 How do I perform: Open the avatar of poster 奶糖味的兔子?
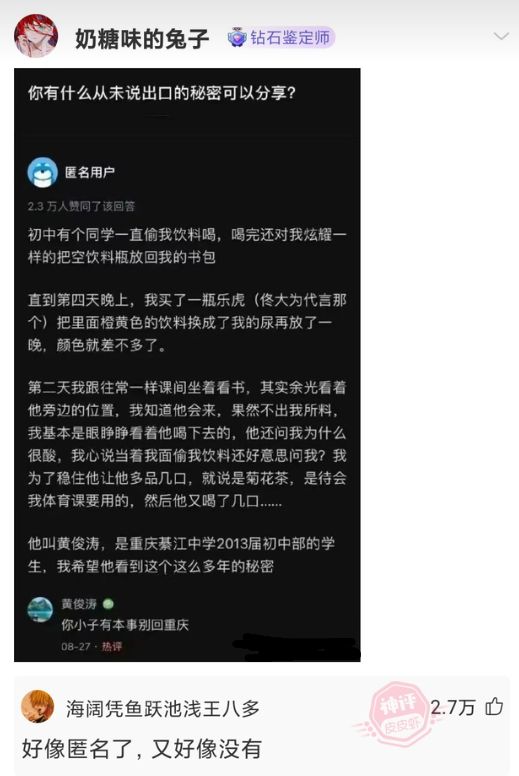[x=36, y=36]
